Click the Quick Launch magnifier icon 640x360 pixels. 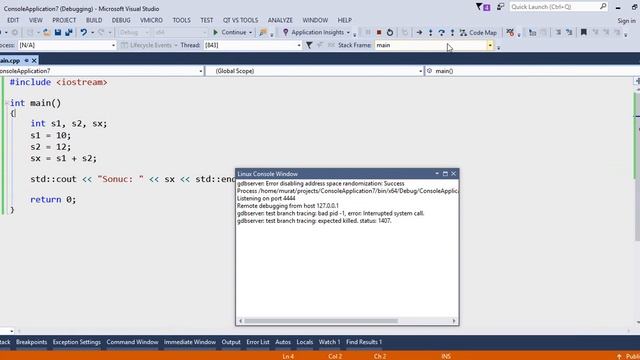pyautogui.click(x=603, y=7)
